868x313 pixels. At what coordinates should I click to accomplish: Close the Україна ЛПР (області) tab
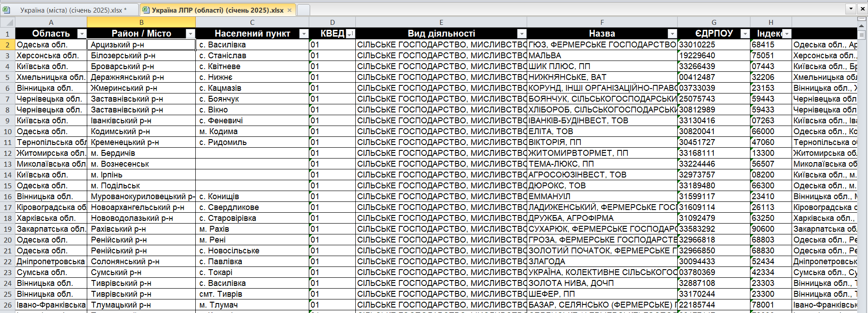pos(290,10)
